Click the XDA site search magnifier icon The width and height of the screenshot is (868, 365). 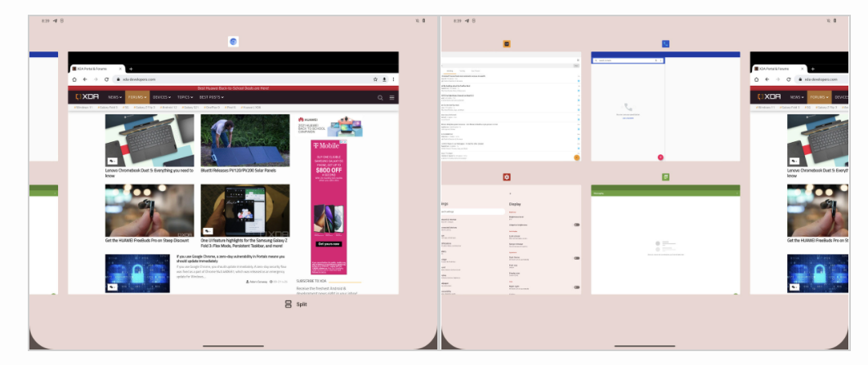tap(380, 97)
